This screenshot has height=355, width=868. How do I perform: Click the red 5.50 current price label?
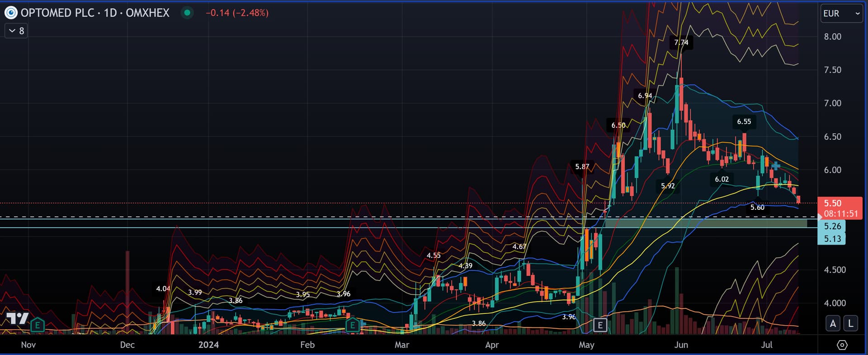pos(832,203)
